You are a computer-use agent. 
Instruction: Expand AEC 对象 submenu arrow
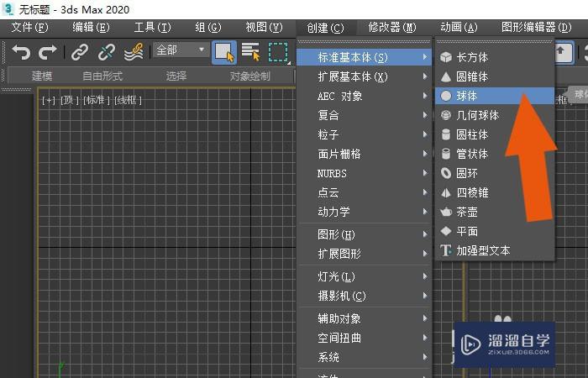coord(425,96)
